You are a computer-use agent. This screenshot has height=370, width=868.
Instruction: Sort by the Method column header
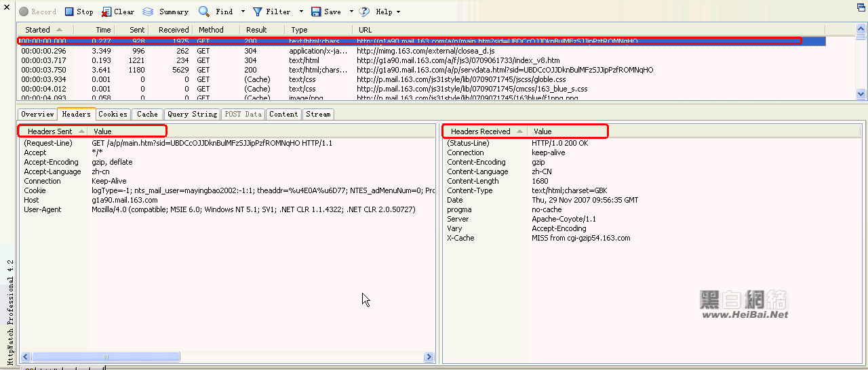point(216,30)
